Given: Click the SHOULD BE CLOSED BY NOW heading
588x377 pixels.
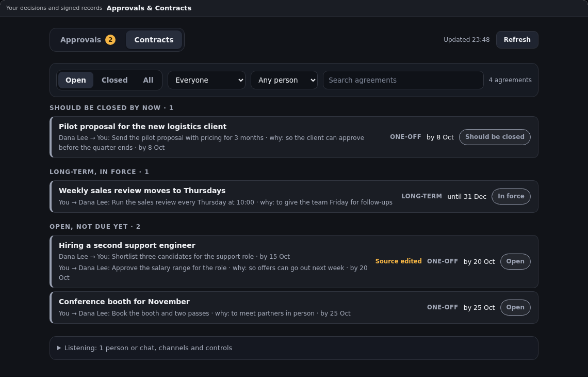Looking at the screenshot, I should point(111,108).
